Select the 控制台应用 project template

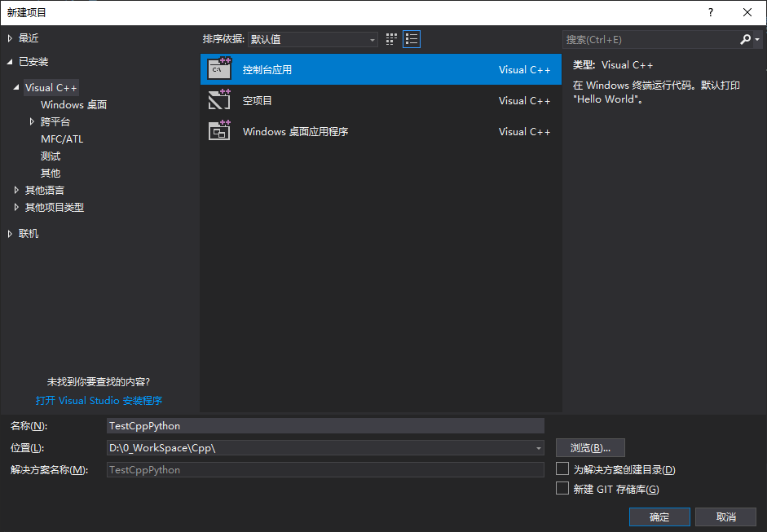[x=269, y=69]
